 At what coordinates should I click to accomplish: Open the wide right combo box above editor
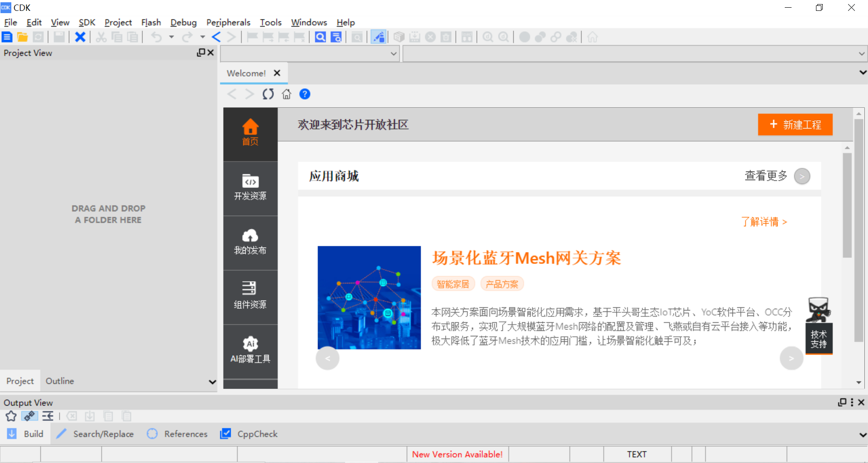[x=635, y=54]
